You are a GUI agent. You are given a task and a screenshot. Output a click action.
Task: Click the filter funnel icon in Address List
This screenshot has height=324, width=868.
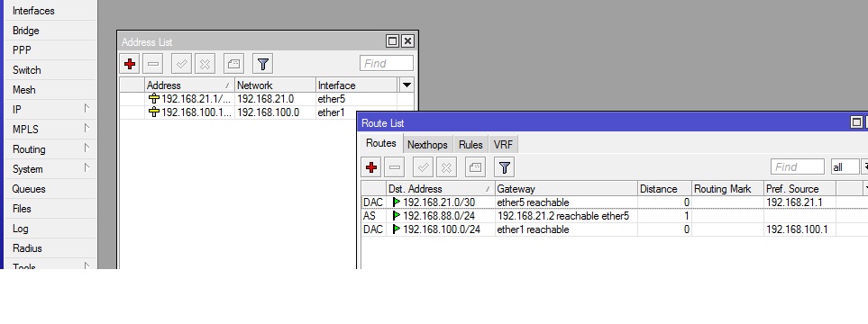point(263,64)
